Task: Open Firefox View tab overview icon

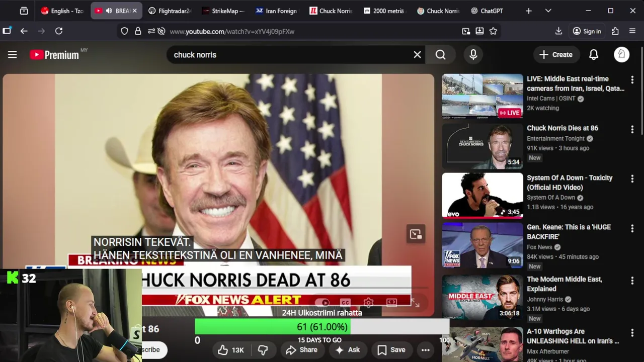Action: coord(24,11)
